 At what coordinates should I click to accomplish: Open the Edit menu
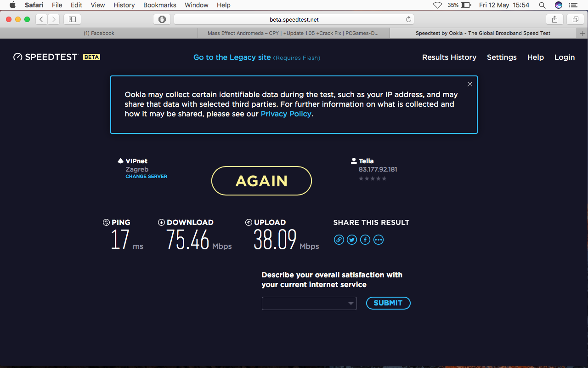[x=76, y=5]
